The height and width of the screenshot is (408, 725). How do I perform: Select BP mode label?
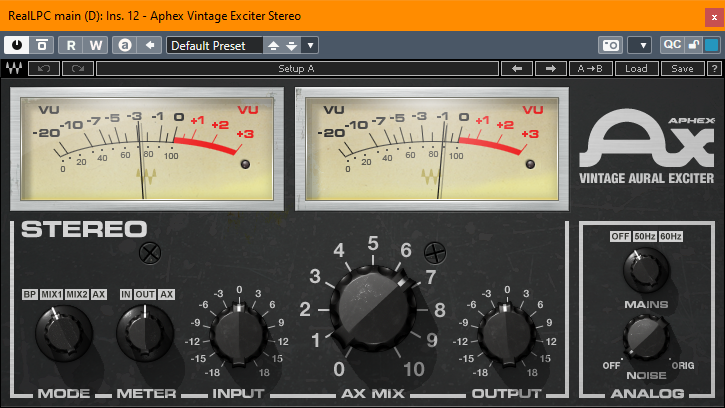[30, 294]
